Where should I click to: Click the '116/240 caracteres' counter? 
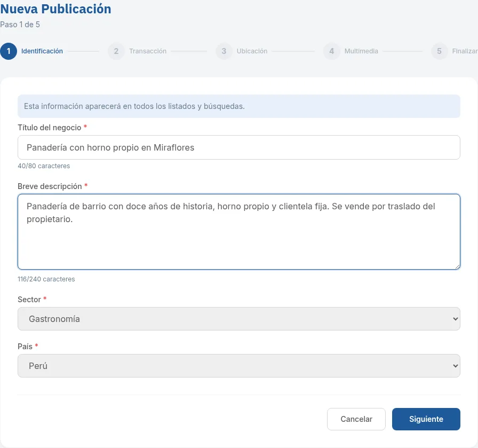46,279
